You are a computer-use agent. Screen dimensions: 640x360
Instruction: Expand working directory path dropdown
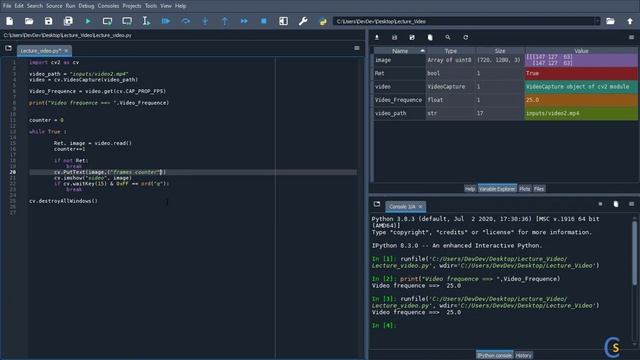coord(597,21)
